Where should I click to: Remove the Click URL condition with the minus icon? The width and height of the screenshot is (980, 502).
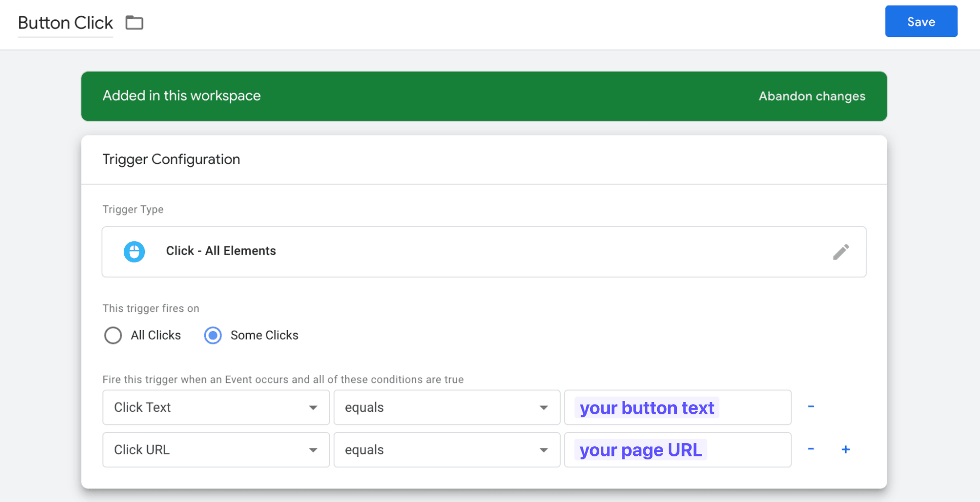pos(811,449)
